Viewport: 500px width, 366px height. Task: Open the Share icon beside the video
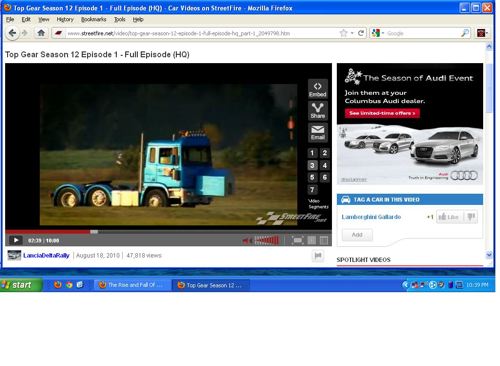(317, 111)
